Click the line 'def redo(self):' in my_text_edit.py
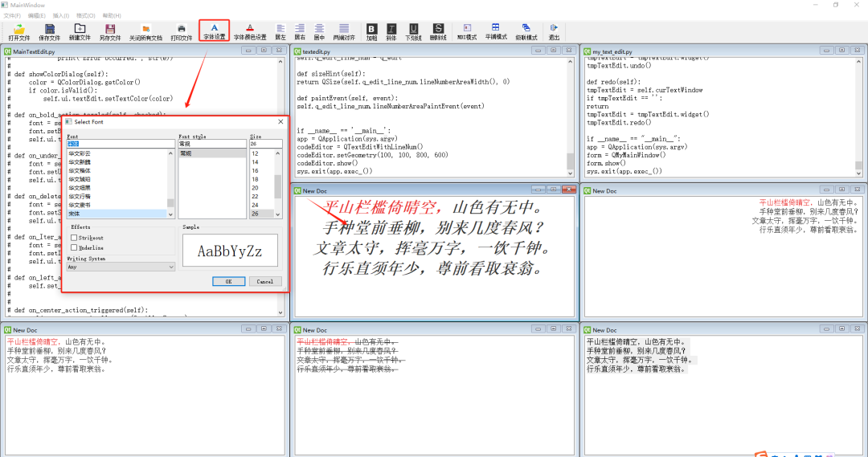This screenshot has height=457, width=868. click(613, 82)
